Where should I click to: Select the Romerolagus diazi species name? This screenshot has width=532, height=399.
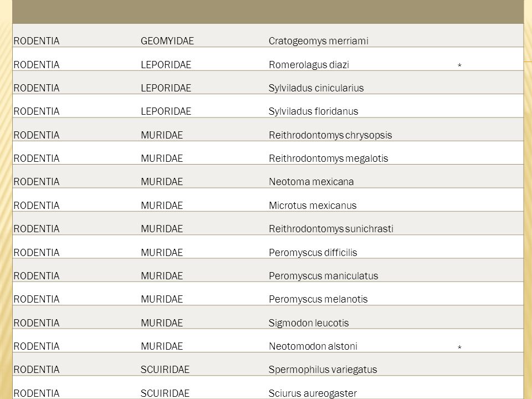pos(309,65)
